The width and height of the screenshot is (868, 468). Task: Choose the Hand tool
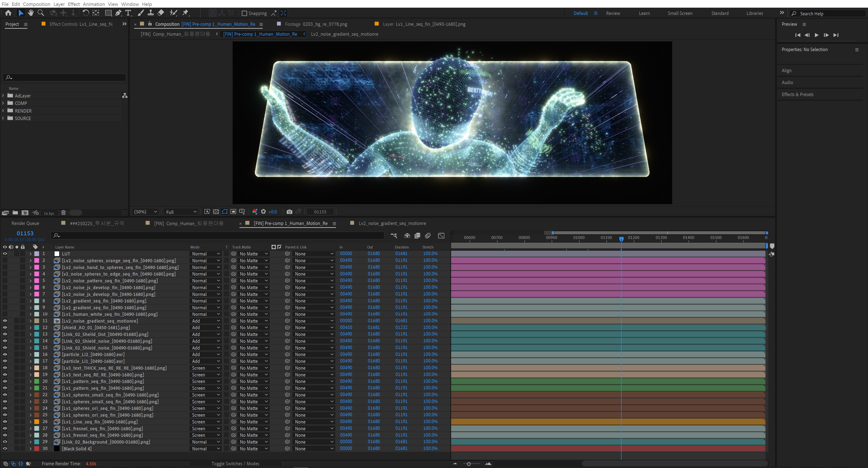click(31, 13)
